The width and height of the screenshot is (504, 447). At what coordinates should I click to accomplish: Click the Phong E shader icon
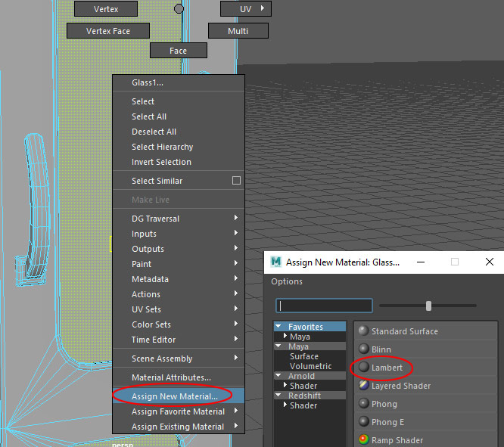363,422
